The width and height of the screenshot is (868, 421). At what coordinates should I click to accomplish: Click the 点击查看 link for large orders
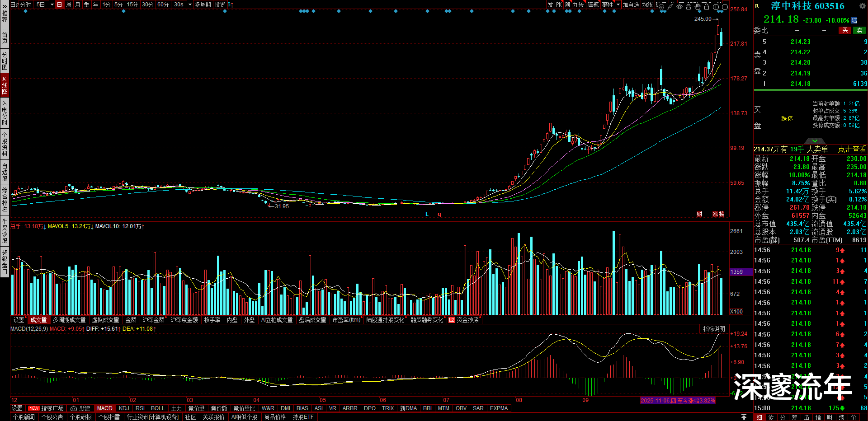[852, 149]
